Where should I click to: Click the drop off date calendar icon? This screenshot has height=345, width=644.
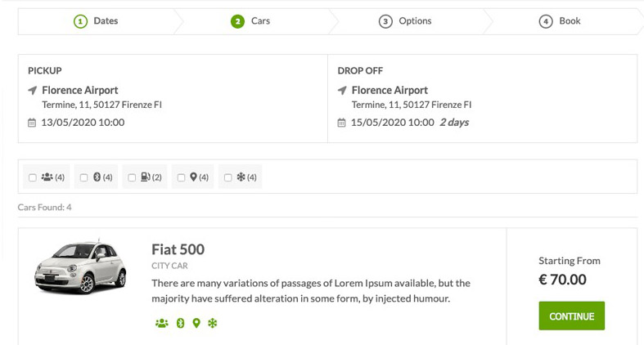342,123
